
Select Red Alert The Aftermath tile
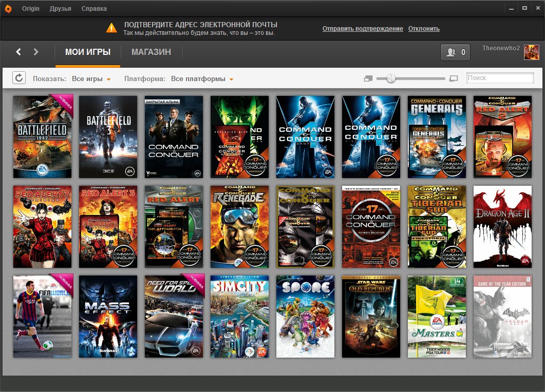point(174,227)
